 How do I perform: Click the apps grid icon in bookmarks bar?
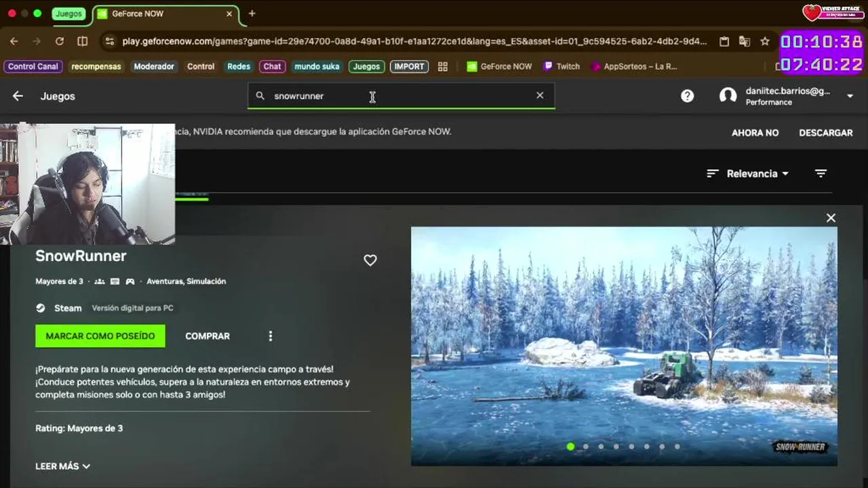(443, 66)
